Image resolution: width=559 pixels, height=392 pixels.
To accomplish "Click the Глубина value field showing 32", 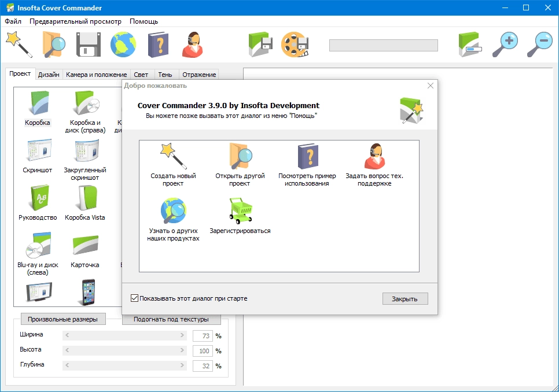I will tap(203, 365).
